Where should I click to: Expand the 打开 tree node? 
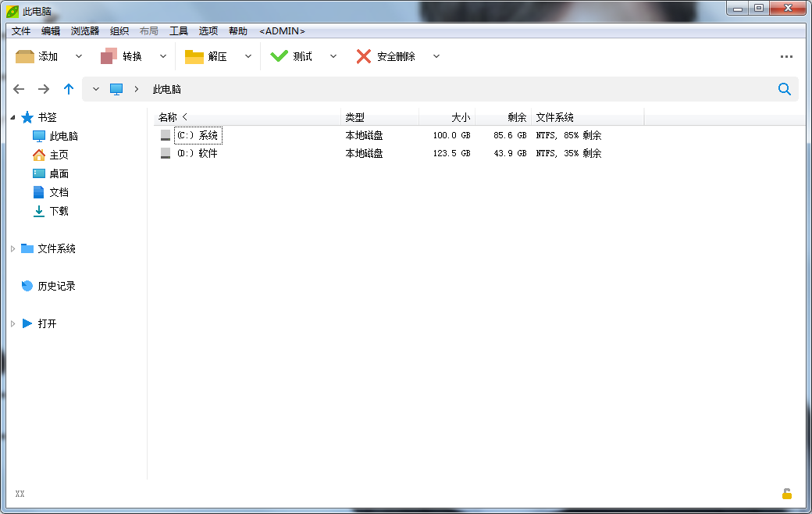(x=12, y=323)
